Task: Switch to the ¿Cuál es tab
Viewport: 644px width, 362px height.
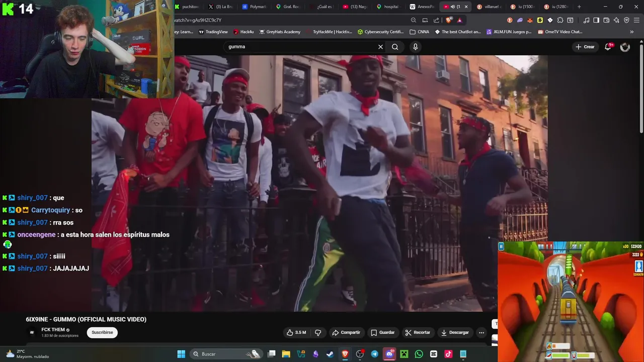Action: [322, 7]
